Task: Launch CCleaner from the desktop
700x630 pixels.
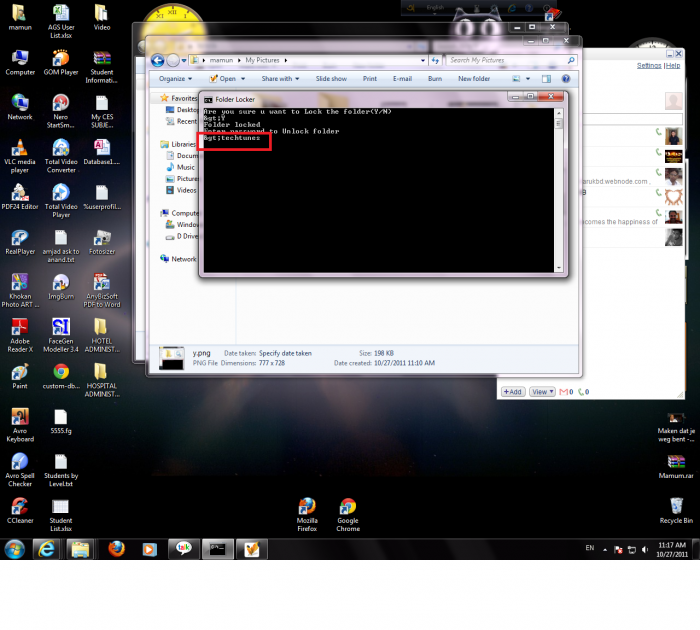Action: point(20,511)
